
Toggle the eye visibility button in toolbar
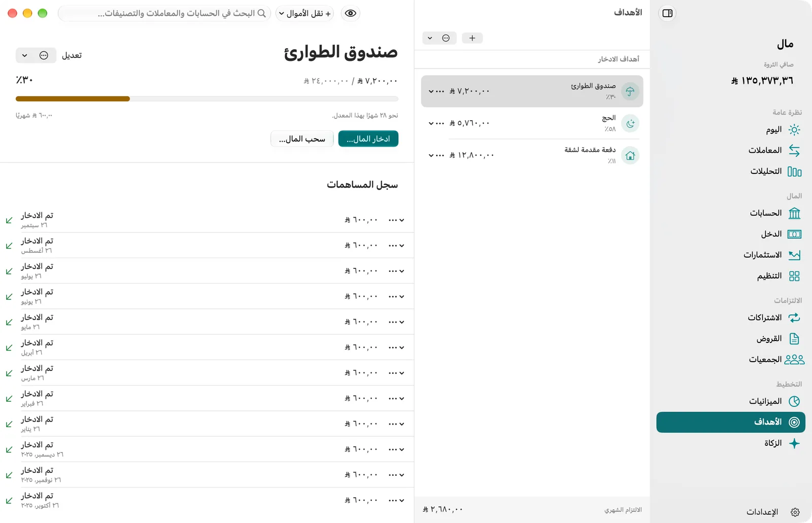(350, 13)
